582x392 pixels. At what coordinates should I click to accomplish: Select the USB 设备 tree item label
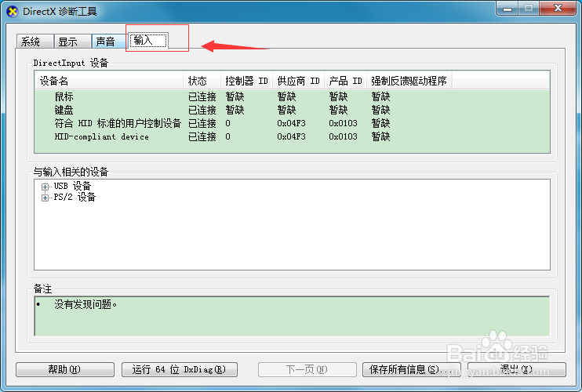(72, 186)
